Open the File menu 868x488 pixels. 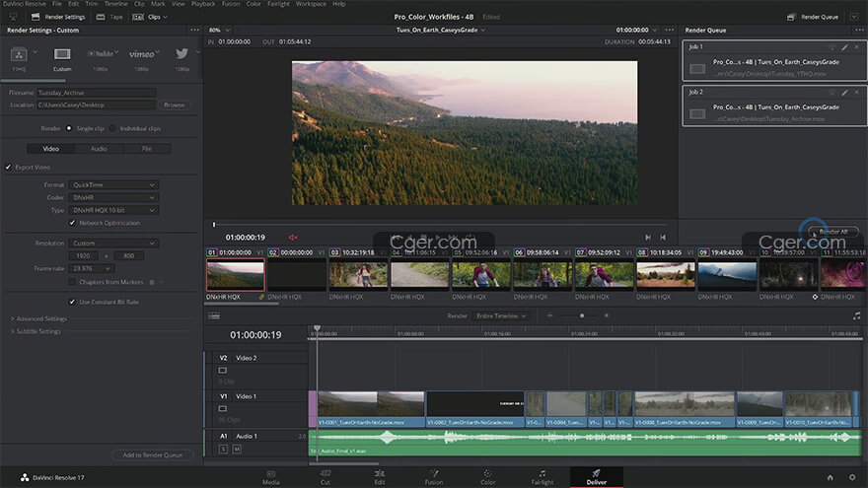tap(57, 4)
